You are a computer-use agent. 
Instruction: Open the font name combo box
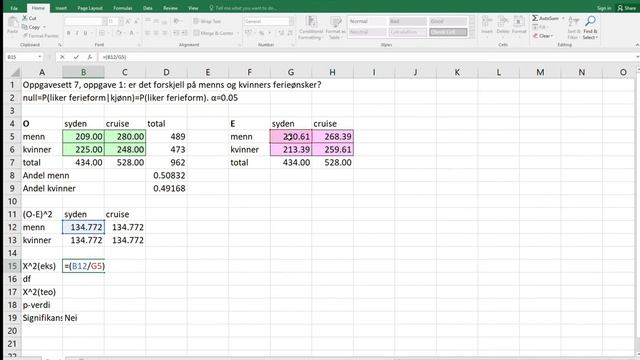(x=86, y=21)
